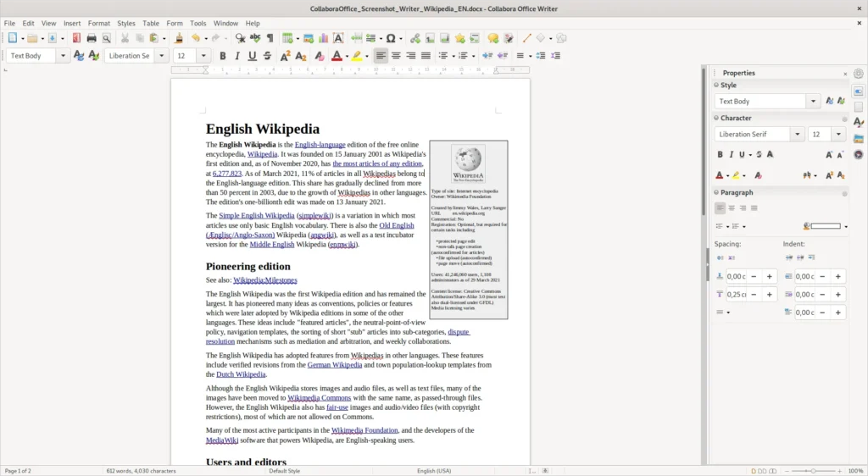Click the Insert Bookmark star icon
This screenshot has height=476, width=868.
pos(459,38)
